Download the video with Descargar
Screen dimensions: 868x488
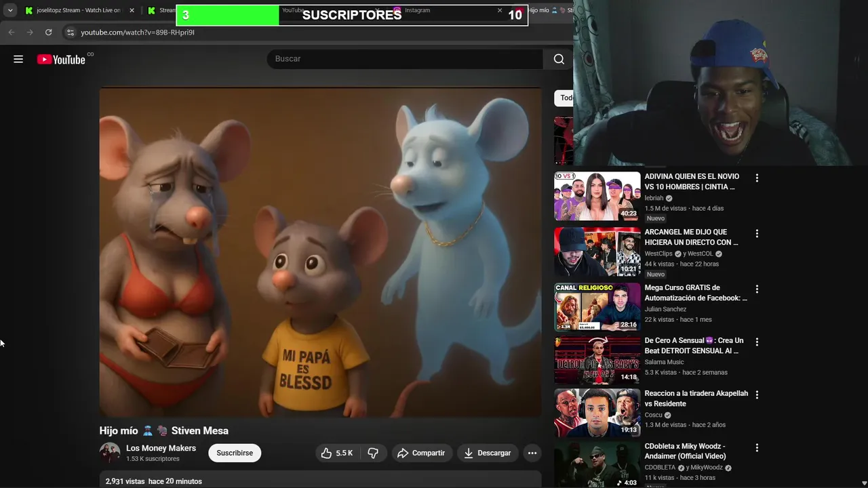click(x=488, y=453)
